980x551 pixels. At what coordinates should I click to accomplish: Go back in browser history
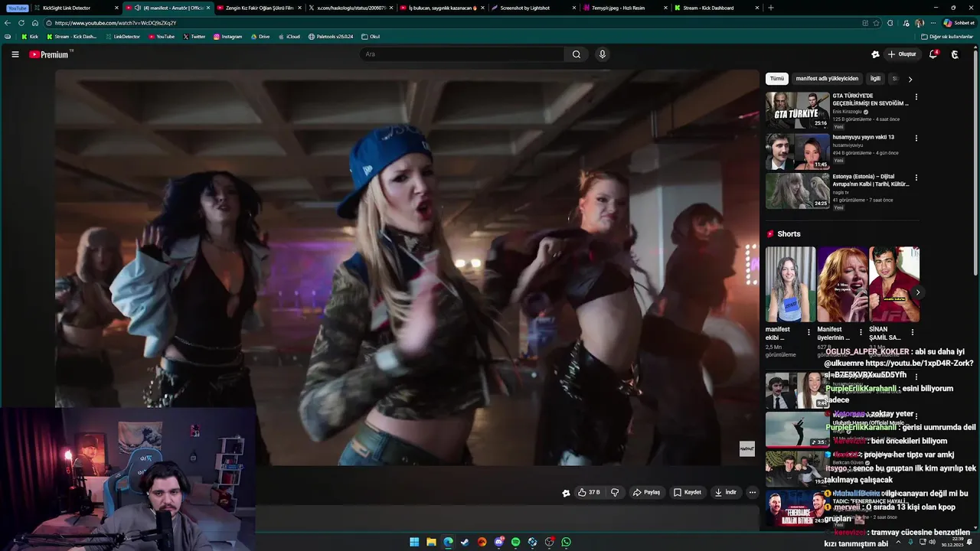coord(8,23)
